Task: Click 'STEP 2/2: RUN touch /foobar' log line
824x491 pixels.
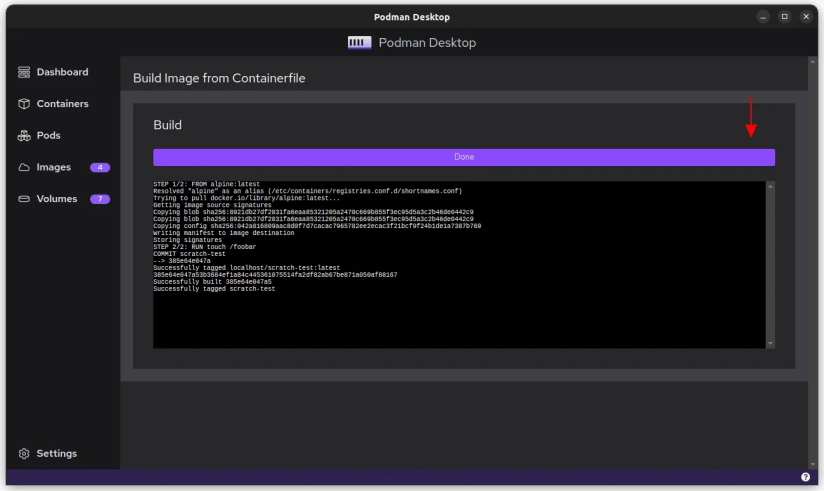Action: pyautogui.click(x=204, y=247)
